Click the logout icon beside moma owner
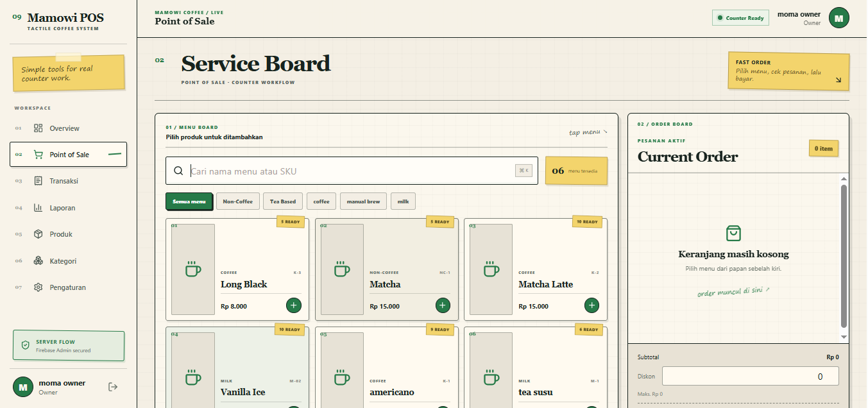Image resolution: width=868 pixels, height=408 pixels. [x=113, y=387]
